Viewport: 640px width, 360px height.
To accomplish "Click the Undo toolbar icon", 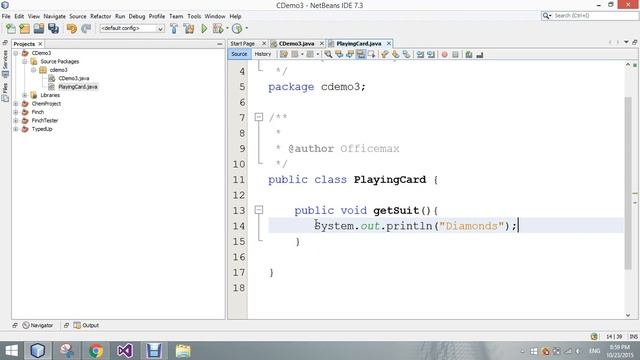I will point(72,29).
